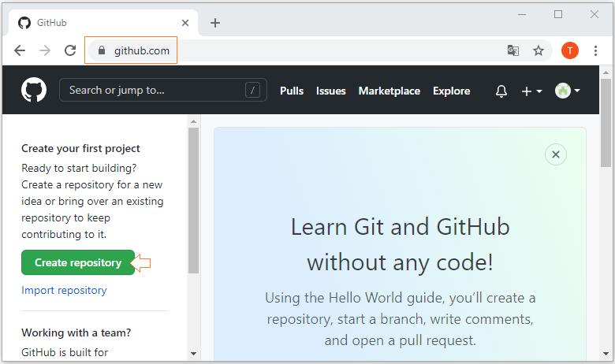Screen dimensions: 615x364
Task: Open the Chrome profile avatar T
Action: click(x=570, y=50)
